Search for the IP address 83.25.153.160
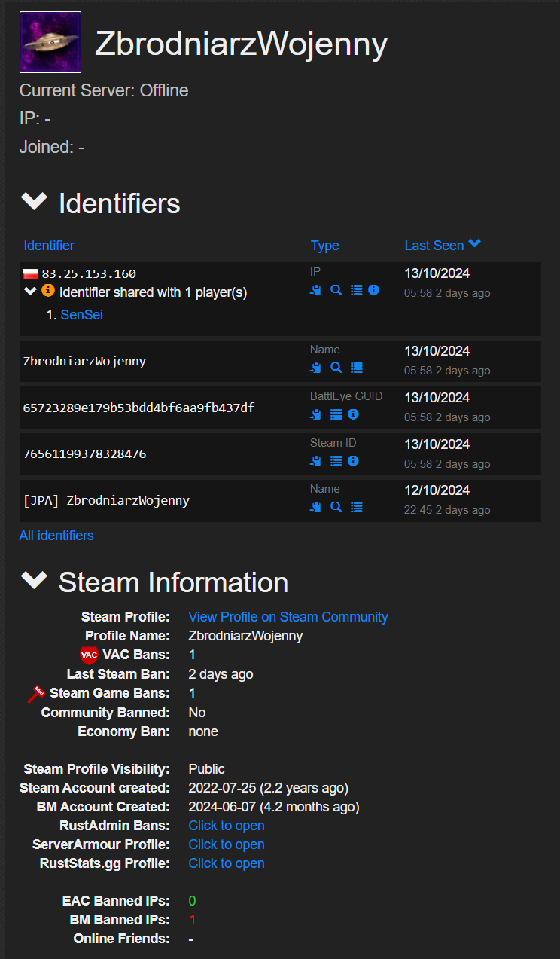 [336, 290]
